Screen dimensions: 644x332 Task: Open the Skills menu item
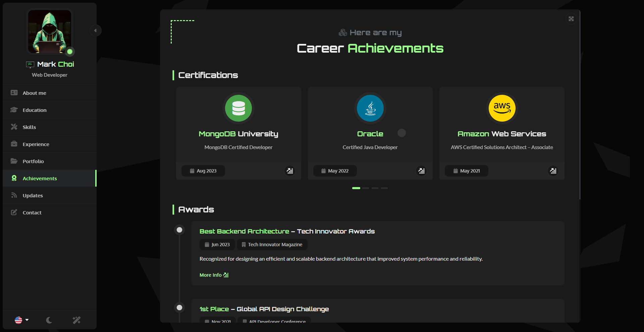[x=50, y=127]
